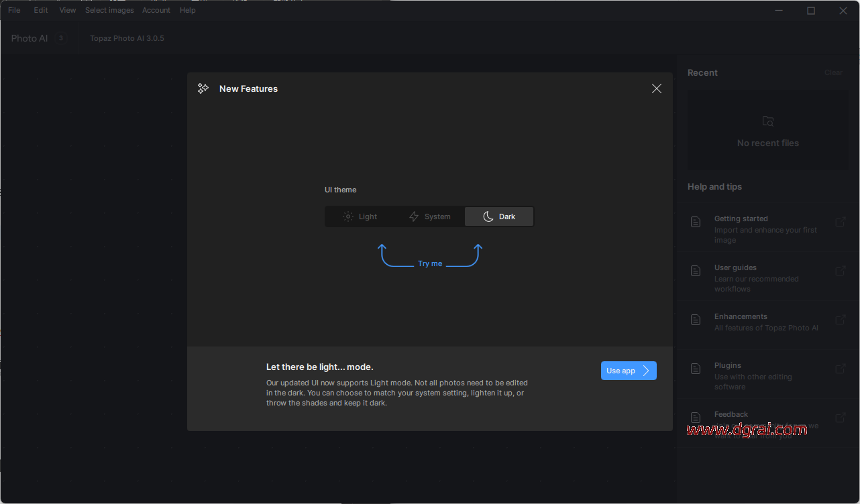Open the Plugins help link
The width and height of the screenshot is (860, 504).
(768, 375)
